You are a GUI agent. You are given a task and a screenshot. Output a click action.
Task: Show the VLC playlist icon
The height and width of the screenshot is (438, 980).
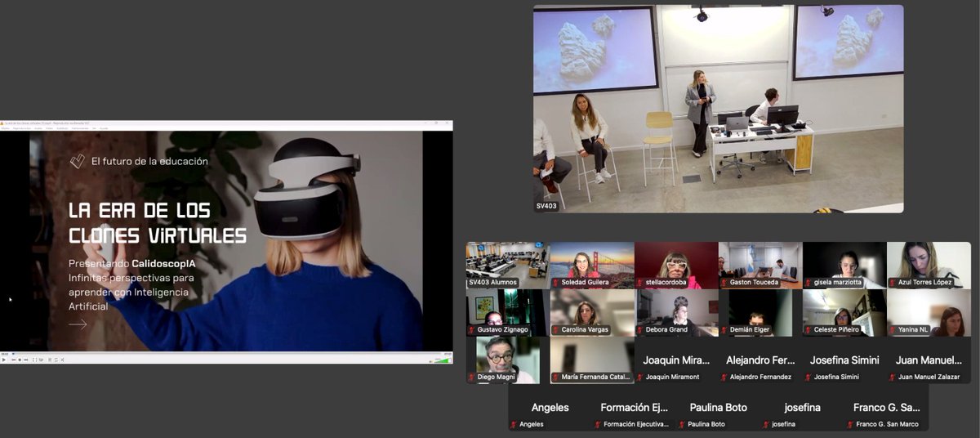(x=50, y=360)
